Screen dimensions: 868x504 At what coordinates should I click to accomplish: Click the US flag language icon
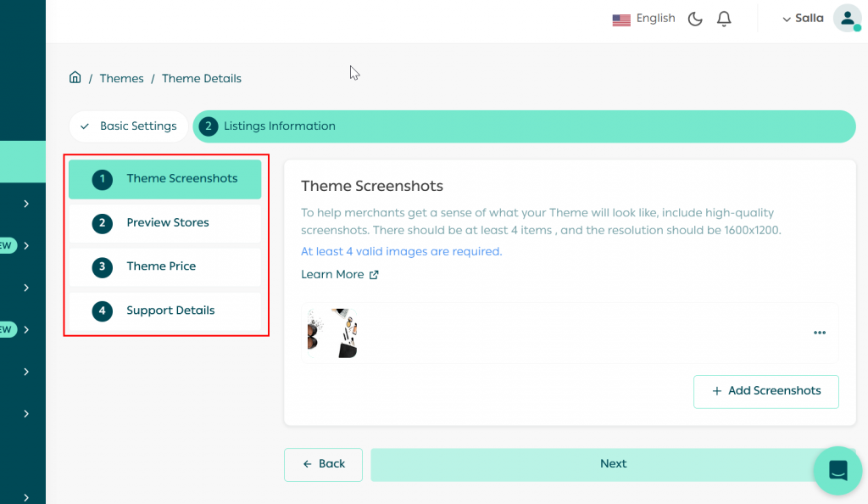(x=621, y=20)
